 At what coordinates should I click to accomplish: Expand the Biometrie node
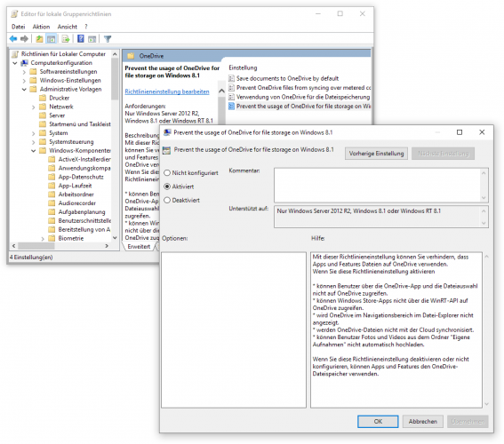(x=43, y=239)
